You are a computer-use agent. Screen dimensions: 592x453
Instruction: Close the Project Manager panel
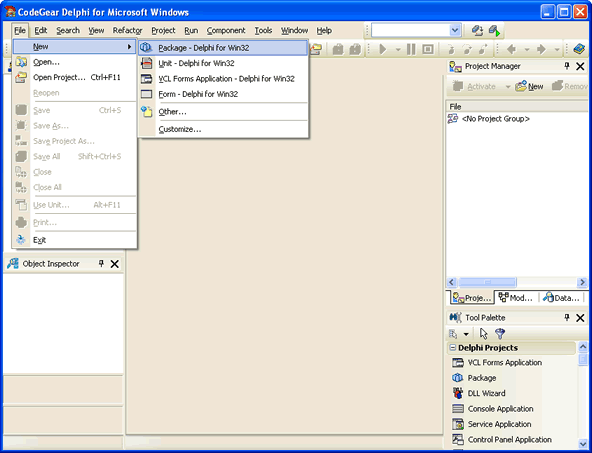tap(580, 66)
